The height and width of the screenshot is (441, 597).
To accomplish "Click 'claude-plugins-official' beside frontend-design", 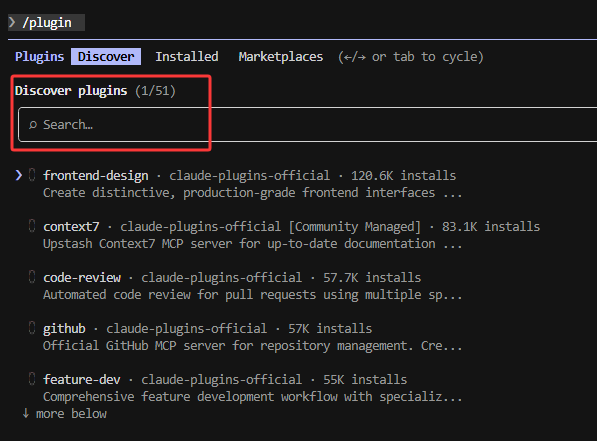I will pyautogui.click(x=249, y=176).
